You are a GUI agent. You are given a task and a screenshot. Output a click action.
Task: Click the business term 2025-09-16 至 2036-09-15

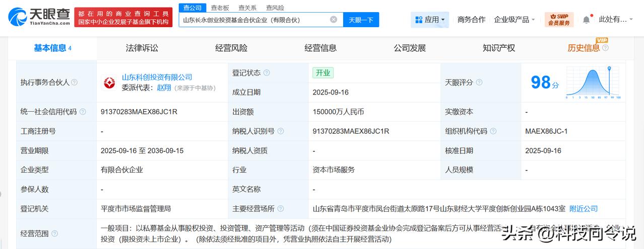pyautogui.click(x=142, y=150)
